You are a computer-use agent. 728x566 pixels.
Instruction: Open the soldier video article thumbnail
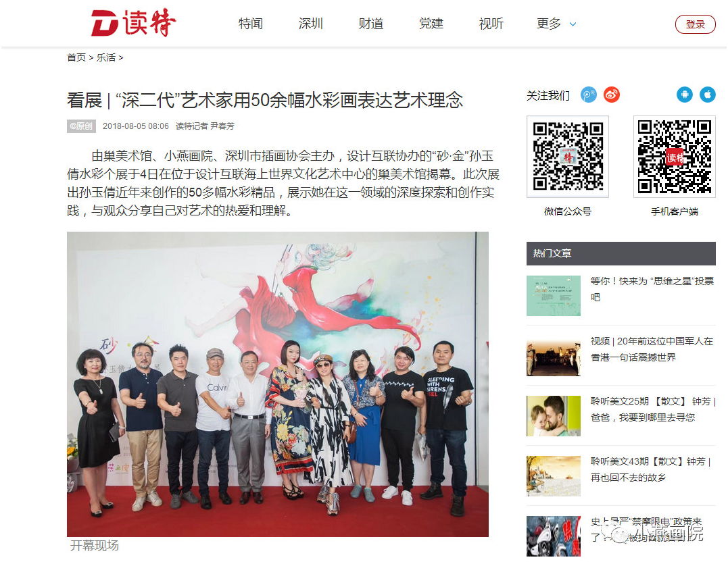coord(554,357)
